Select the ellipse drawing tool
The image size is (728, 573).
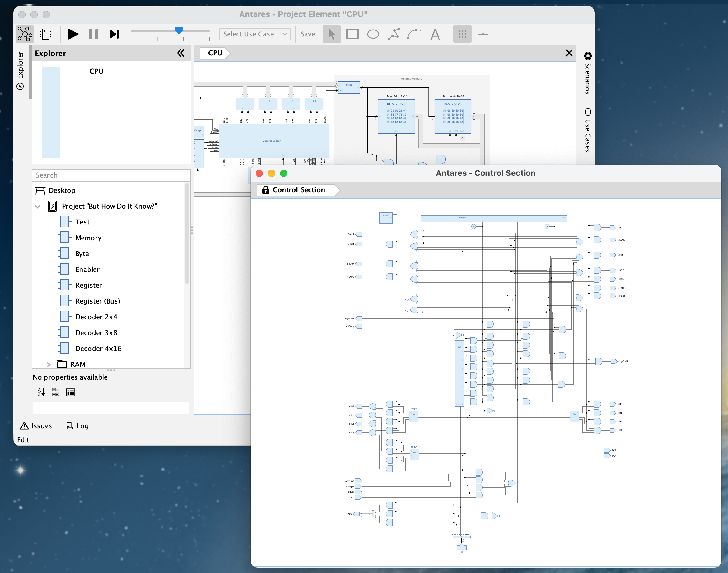pyautogui.click(x=373, y=34)
